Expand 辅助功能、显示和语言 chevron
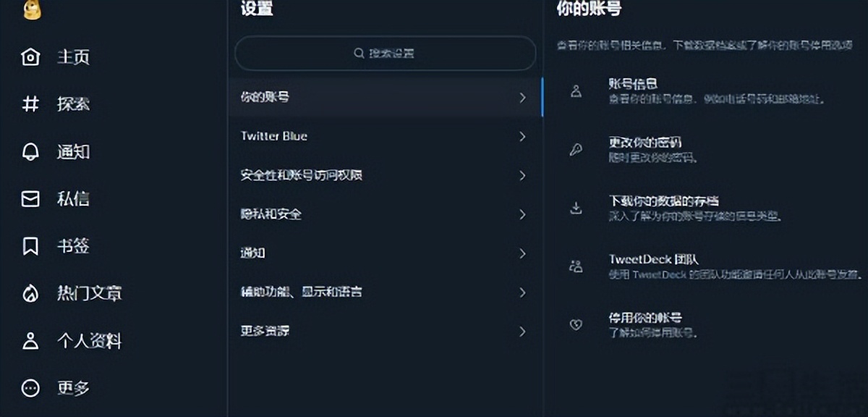 pos(522,292)
